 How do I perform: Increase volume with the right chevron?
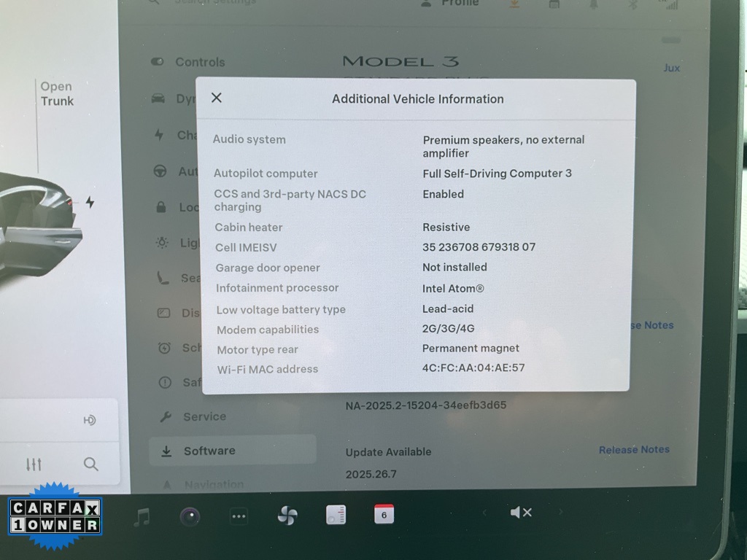[560, 513]
